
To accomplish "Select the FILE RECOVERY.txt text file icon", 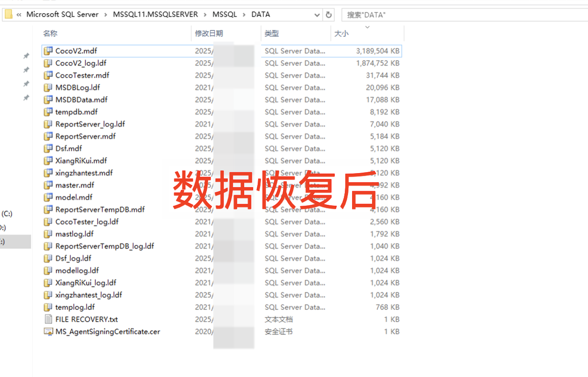I will [48, 319].
